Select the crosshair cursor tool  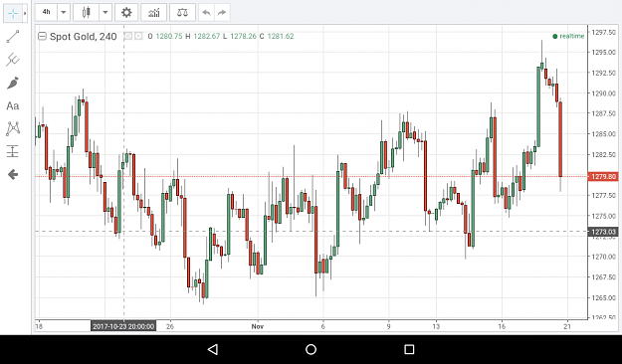(x=13, y=14)
